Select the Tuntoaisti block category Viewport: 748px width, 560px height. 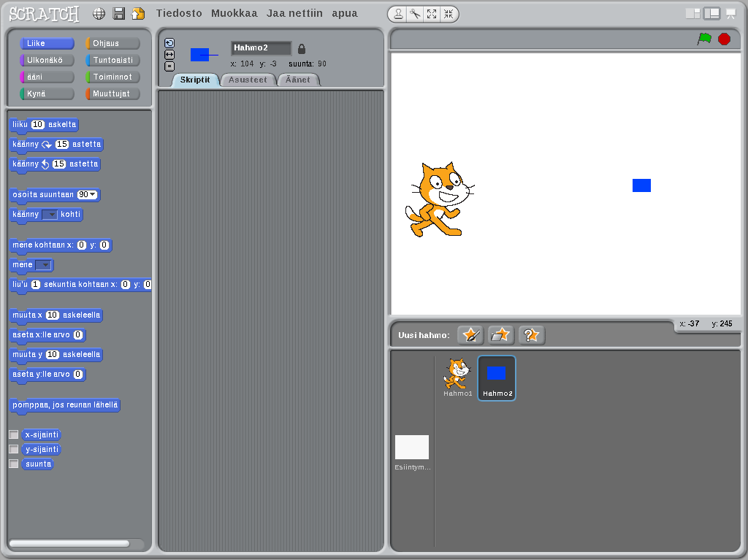click(x=112, y=60)
